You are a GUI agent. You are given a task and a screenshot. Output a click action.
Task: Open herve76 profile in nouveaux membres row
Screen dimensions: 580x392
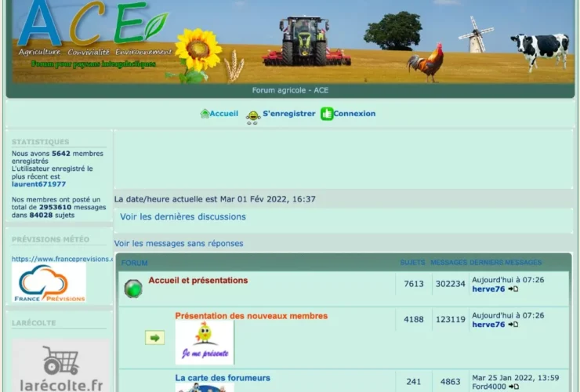488,325
